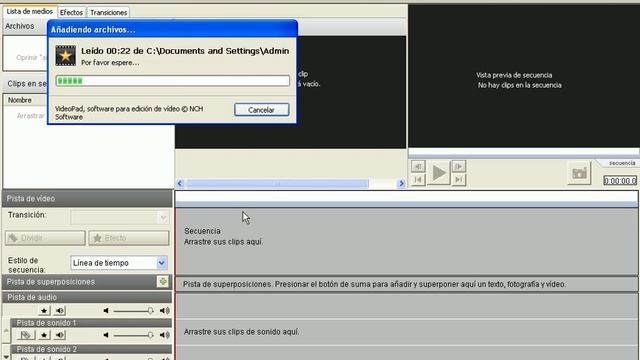Add overlay with green plus icon

click(x=163, y=282)
